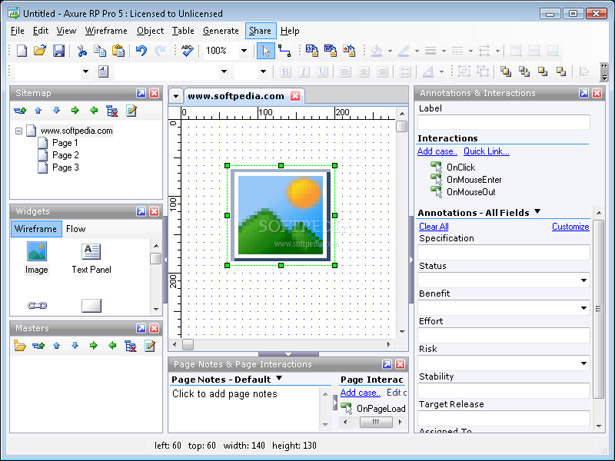
Task: Click the New file icon
Action: [x=22, y=51]
